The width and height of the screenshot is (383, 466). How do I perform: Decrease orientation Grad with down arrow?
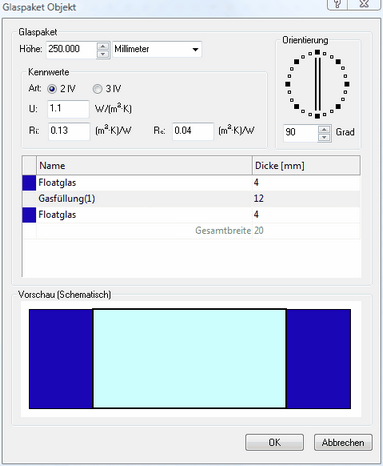point(324,137)
